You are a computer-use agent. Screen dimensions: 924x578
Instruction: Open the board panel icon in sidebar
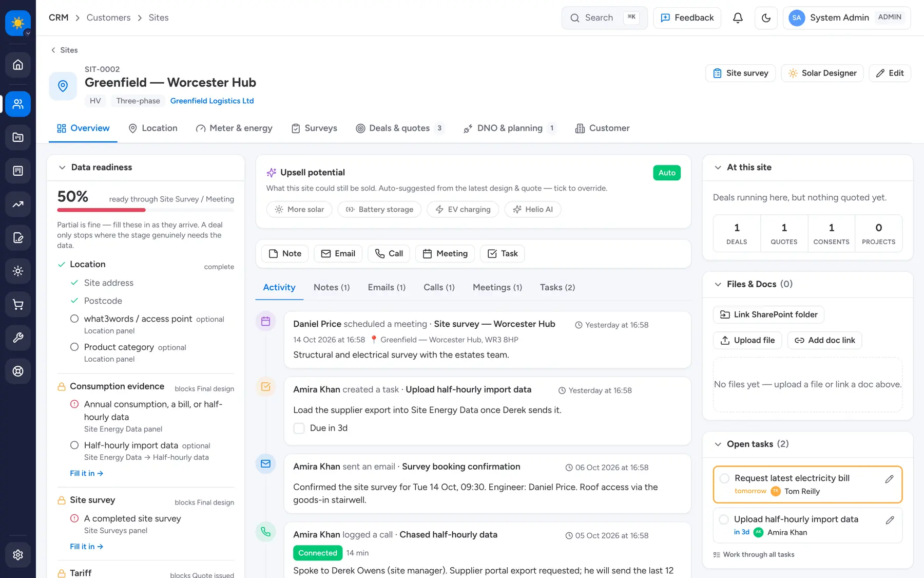18,171
